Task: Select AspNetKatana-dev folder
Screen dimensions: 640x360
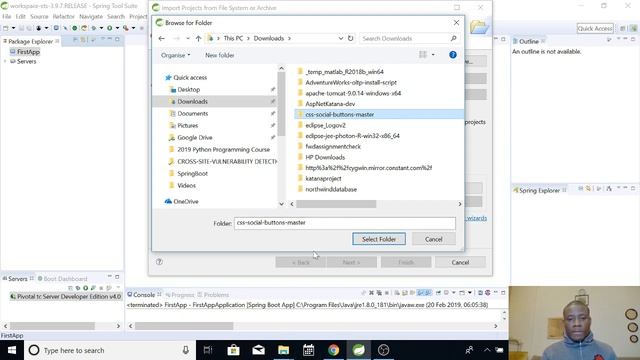Action: point(330,104)
